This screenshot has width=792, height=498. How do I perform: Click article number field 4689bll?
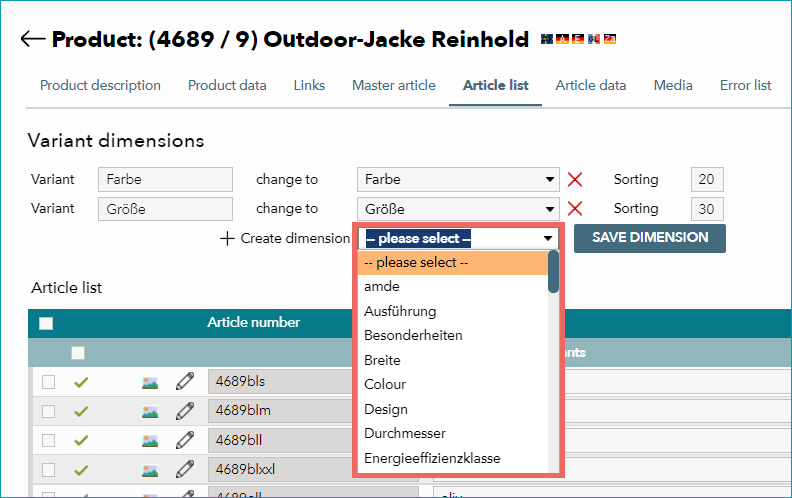280,440
